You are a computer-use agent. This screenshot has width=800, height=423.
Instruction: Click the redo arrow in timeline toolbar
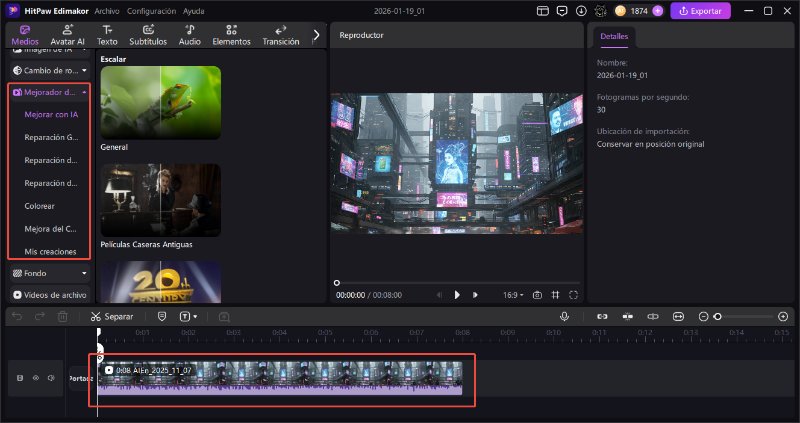click(x=40, y=317)
